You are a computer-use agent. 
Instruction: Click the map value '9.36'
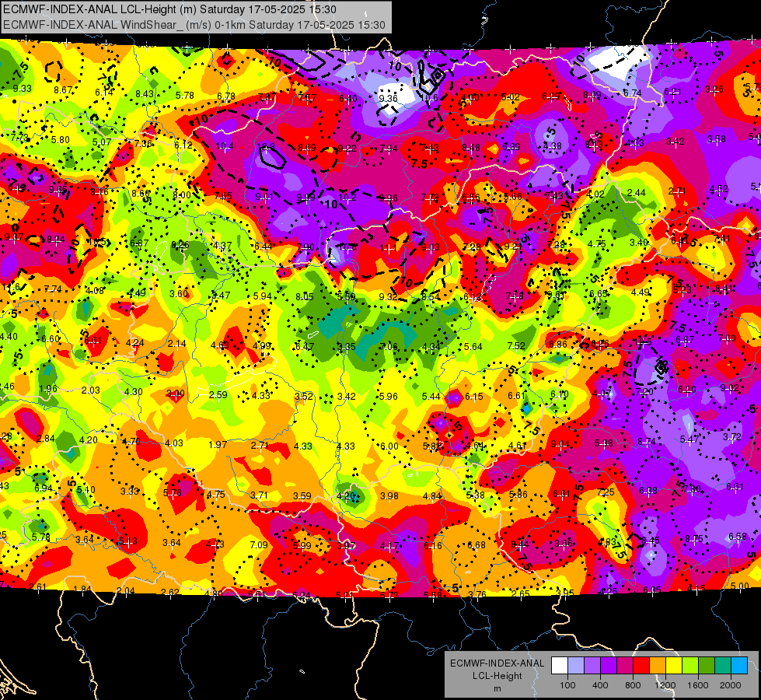tap(388, 99)
